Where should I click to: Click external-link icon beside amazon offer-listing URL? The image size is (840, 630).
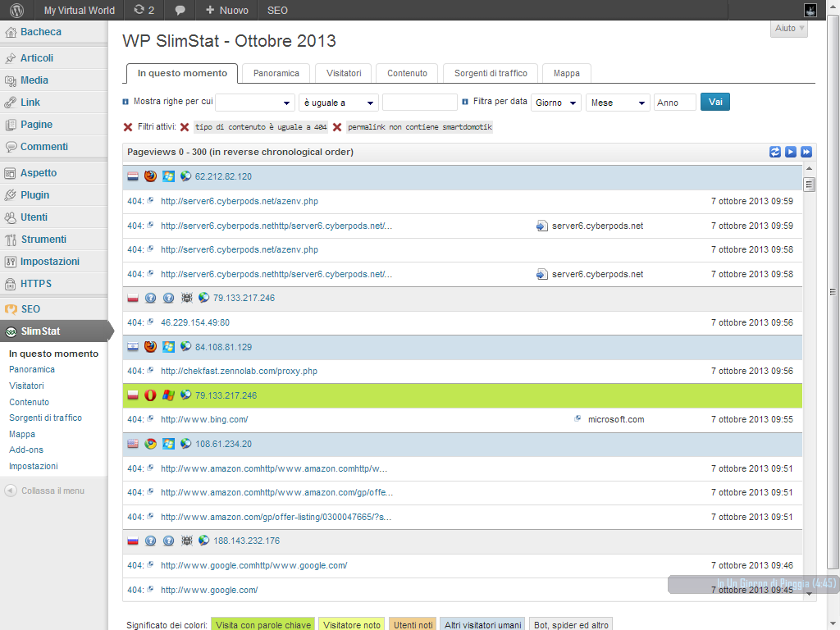[151, 516]
